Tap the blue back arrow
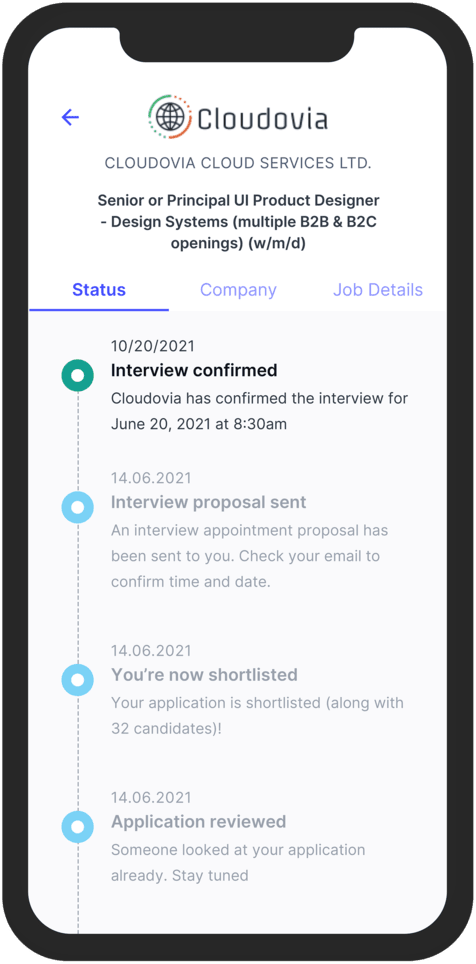Image resolution: width=476 pixels, height=964 pixels. pyautogui.click(x=71, y=117)
